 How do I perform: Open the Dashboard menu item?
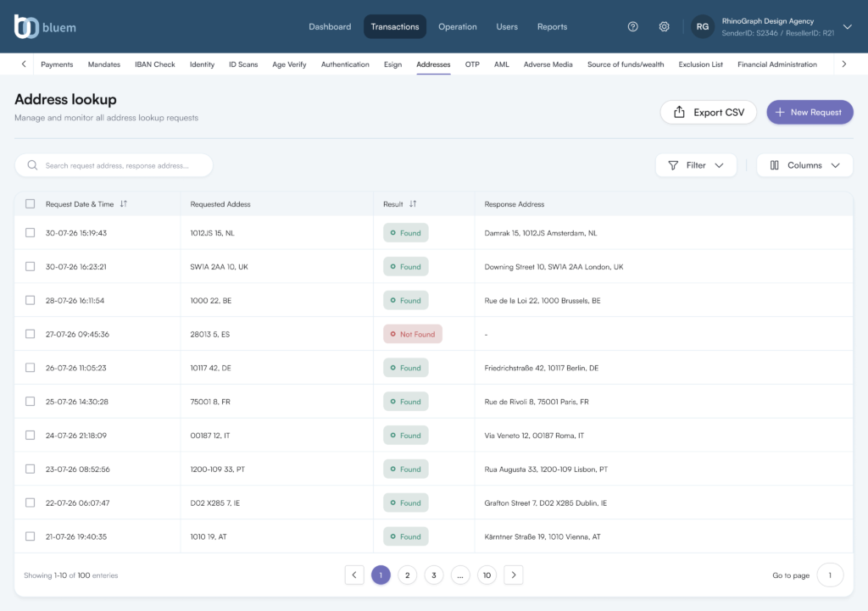pyautogui.click(x=330, y=26)
